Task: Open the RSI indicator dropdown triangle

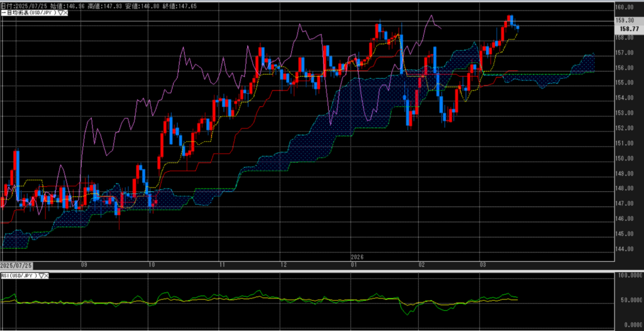Action: [42, 276]
